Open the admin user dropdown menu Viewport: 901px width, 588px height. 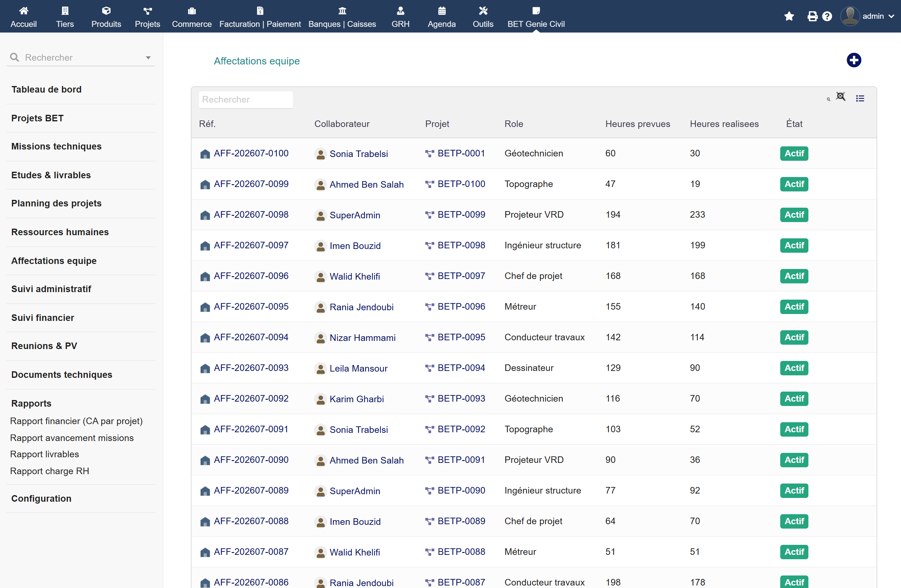[x=867, y=16]
